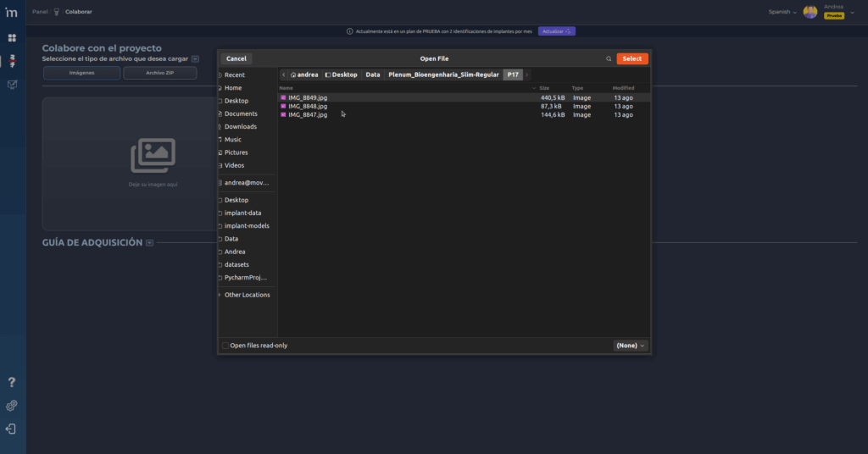This screenshot has height=454, width=868.
Task: Select the Archivo ZIP tab
Action: (159, 73)
